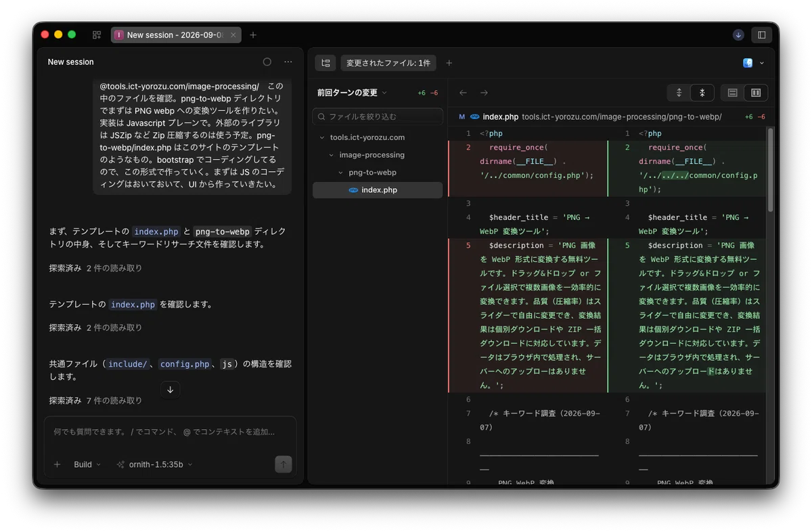Click the sparkle icon beside ornith model name
Image resolution: width=812 pixels, height=532 pixels.
[120, 464]
